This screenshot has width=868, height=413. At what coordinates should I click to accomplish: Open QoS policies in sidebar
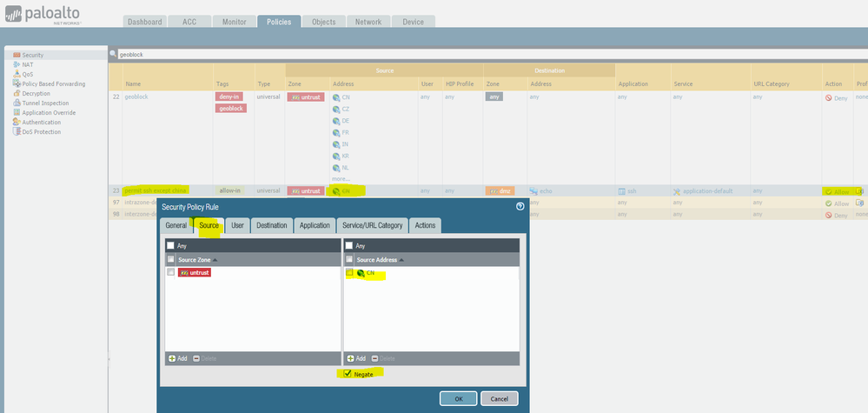[x=28, y=74]
